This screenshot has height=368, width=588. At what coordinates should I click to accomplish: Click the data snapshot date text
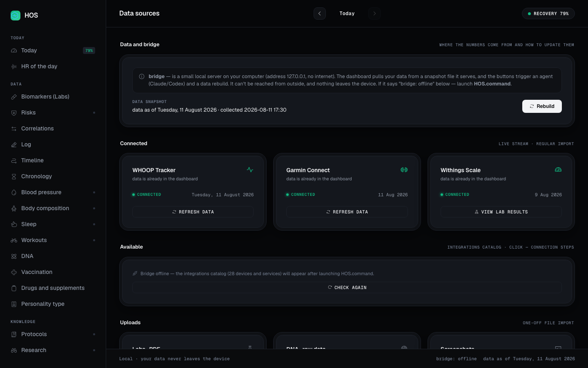pyautogui.click(x=209, y=110)
